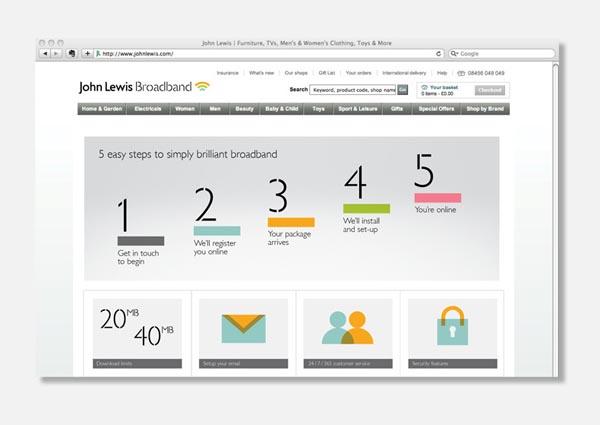Click the Your package arrives text

[x=289, y=238]
